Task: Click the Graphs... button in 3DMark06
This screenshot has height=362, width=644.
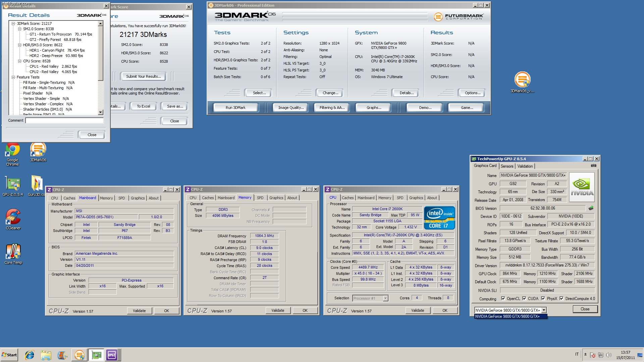Action: 374,108
